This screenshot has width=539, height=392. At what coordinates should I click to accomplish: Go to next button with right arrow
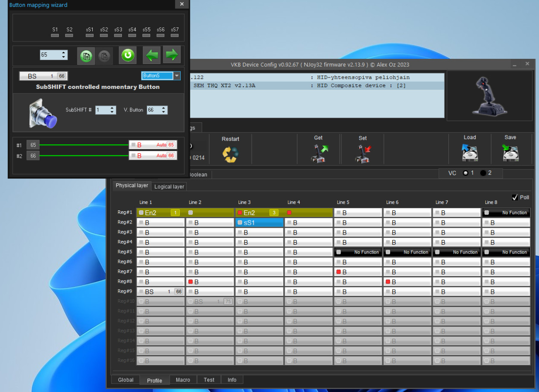pyautogui.click(x=172, y=55)
